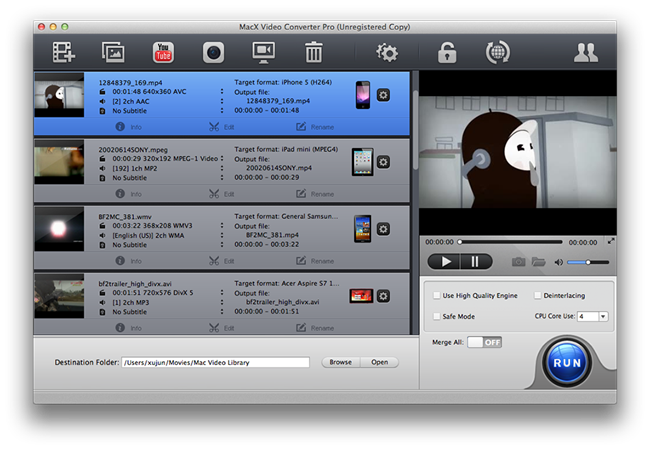Image resolution: width=650 pixels, height=450 pixels.
Task: Open output settings gear for BF2MC_381.wmv
Action: click(383, 229)
